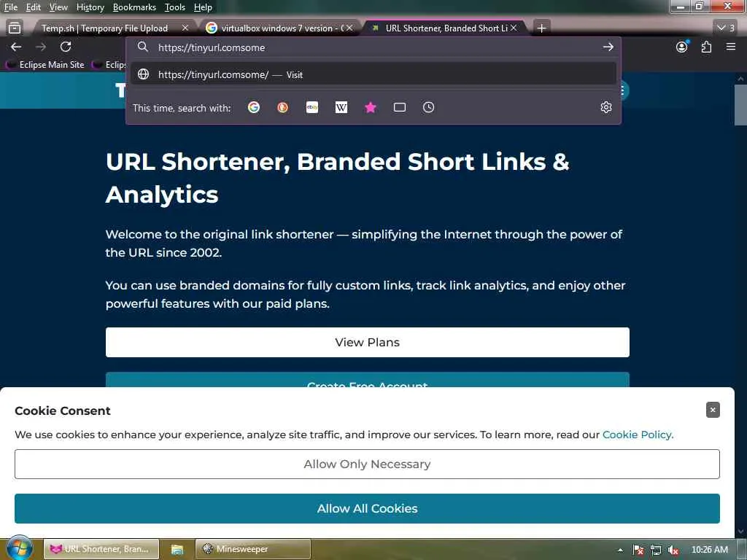Search with Google this time
This screenshot has height=560, width=747.
pyautogui.click(x=254, y=108)
